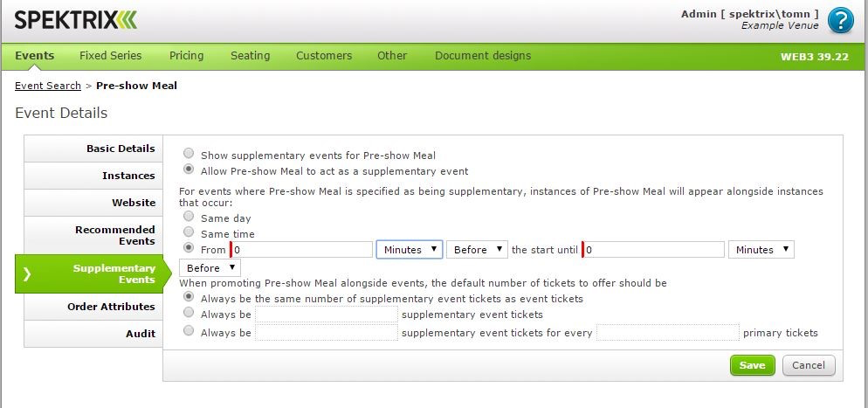Switch to the Basic Details tab
Screen dimensions: 868x408
[93, 149]
